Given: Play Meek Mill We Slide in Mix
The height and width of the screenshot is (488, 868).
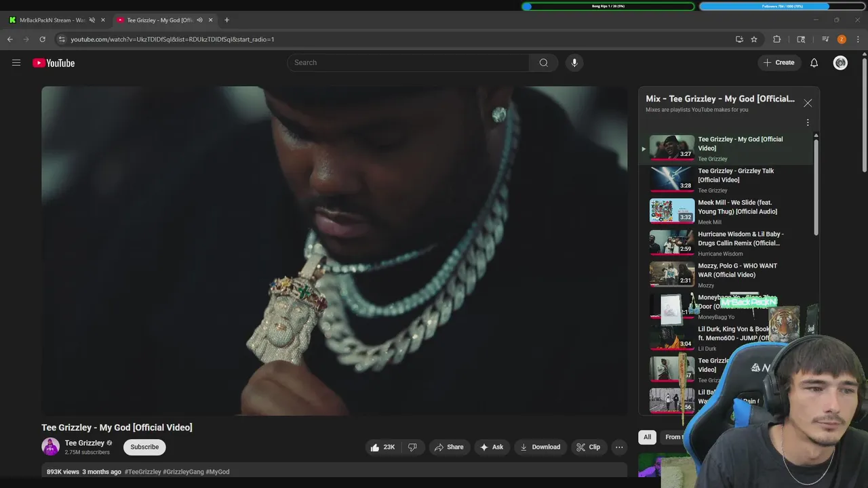Looking at the screenshot, I should click(726, 211).
